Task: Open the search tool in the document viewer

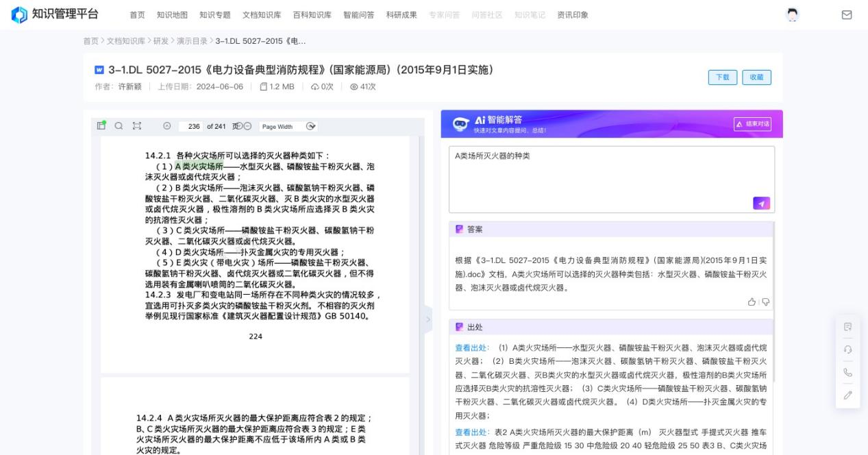Action: pyautogui.click(x=119, y=126)
